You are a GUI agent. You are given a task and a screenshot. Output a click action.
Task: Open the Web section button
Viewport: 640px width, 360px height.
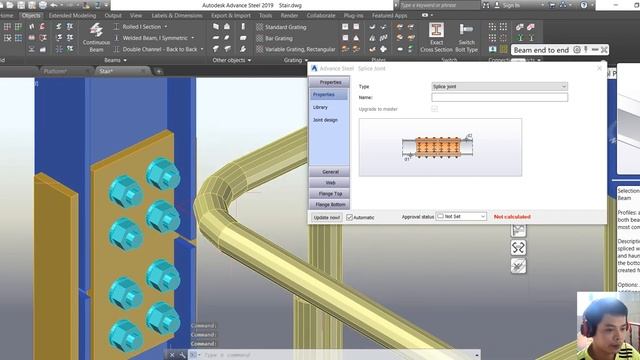330,183
